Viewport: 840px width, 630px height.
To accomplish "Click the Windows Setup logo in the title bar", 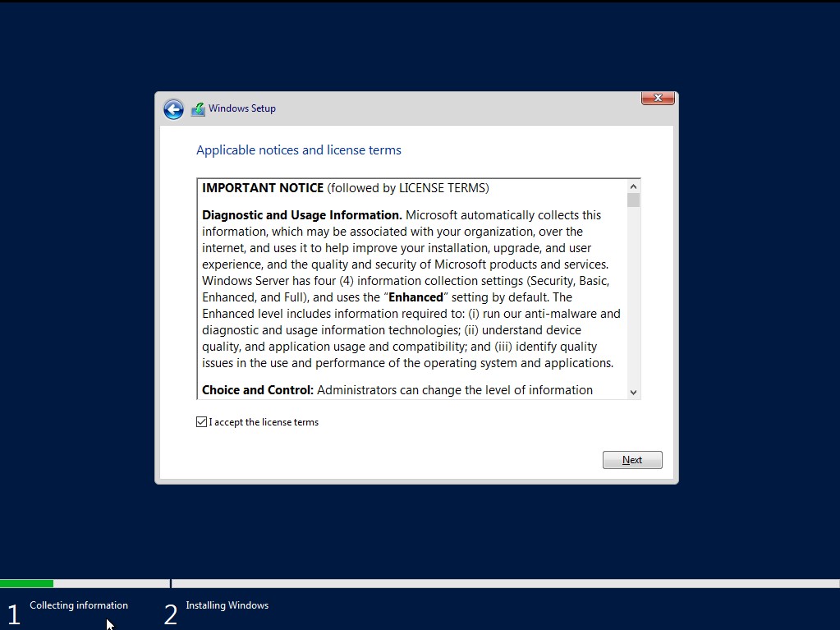I will click(x=198, y=108).
